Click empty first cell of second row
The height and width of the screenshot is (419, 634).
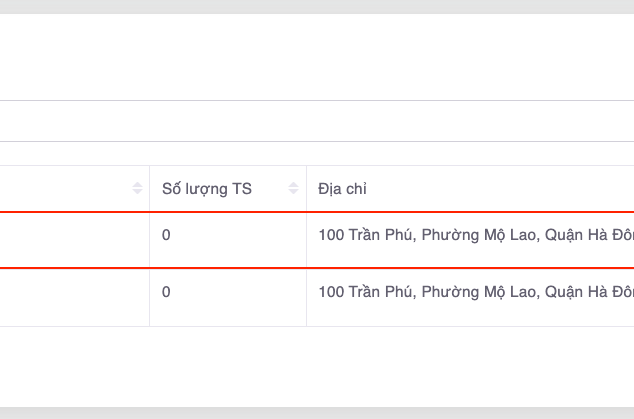70,296
